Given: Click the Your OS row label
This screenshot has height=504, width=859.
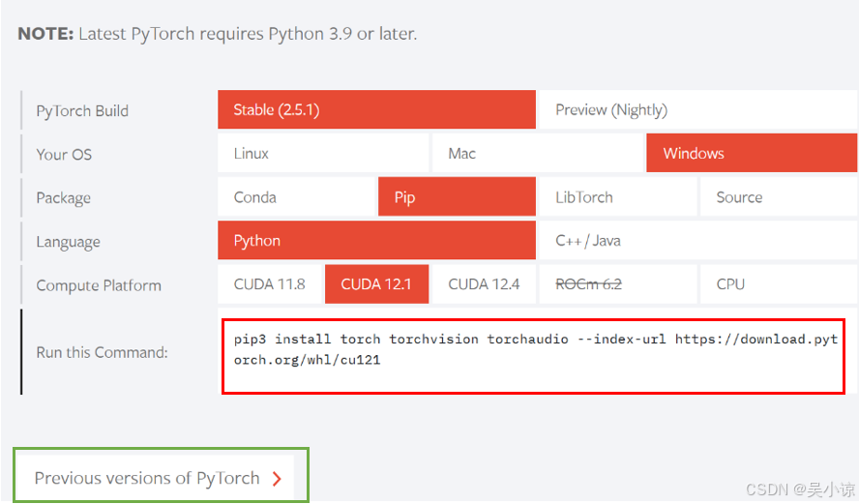Looking at the screenshot, I should pyautogui.click(x=64, y=155).
